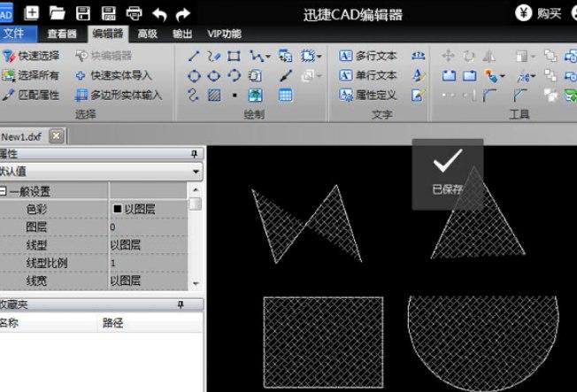Click the Print icon in quick access bar
Viewport: 577px width, 392px height.
point(134,12)
